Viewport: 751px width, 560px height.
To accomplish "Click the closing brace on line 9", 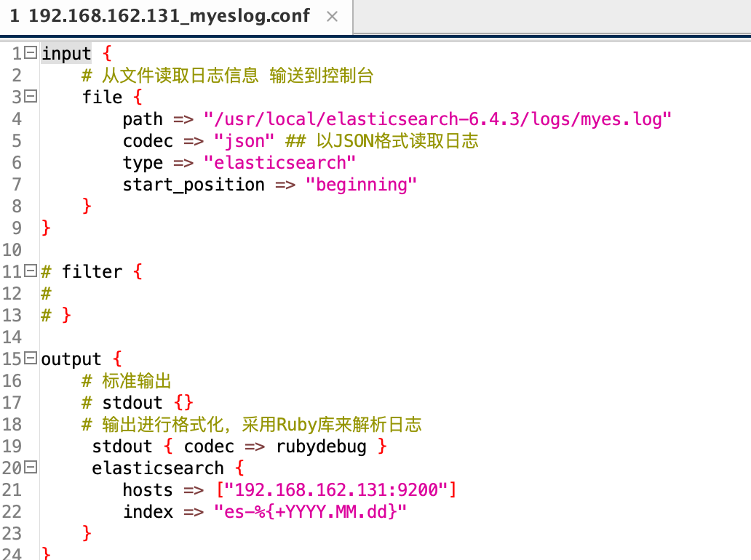I will coord(46,228).
